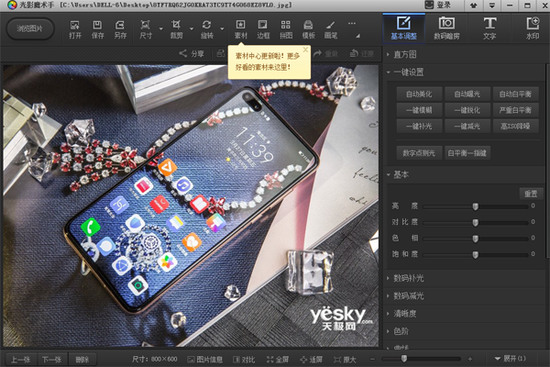Viewport: 550px width, 367px height.
Task: Click the 亮度 brightness slider handle
Action: [475, 206]
